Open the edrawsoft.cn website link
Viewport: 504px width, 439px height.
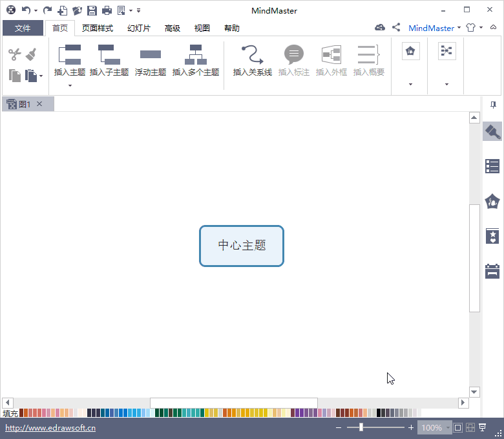(x=50, y=428)
